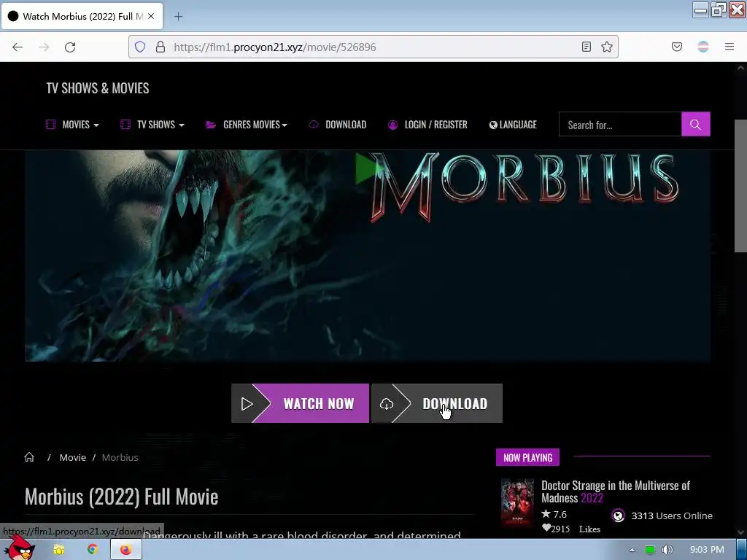This screenshot has width=747, height=560.
Task: Open the Language menu
Action: pyautogui.click(x=513, y=125)
